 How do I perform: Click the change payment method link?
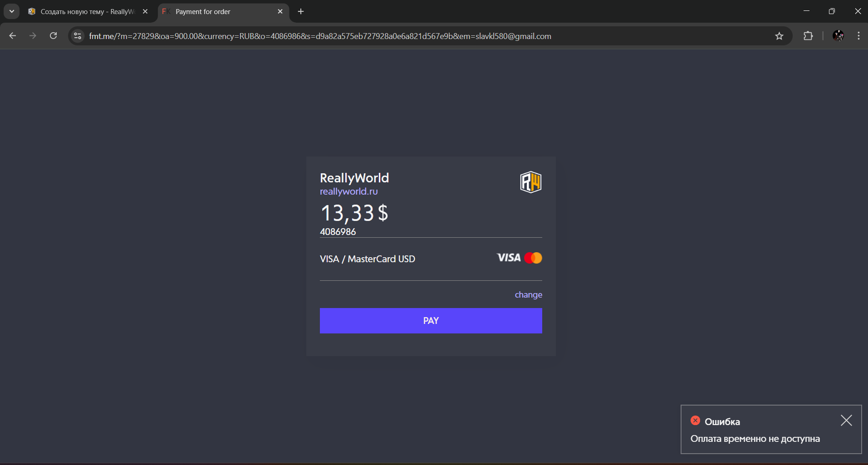point(528,295)
